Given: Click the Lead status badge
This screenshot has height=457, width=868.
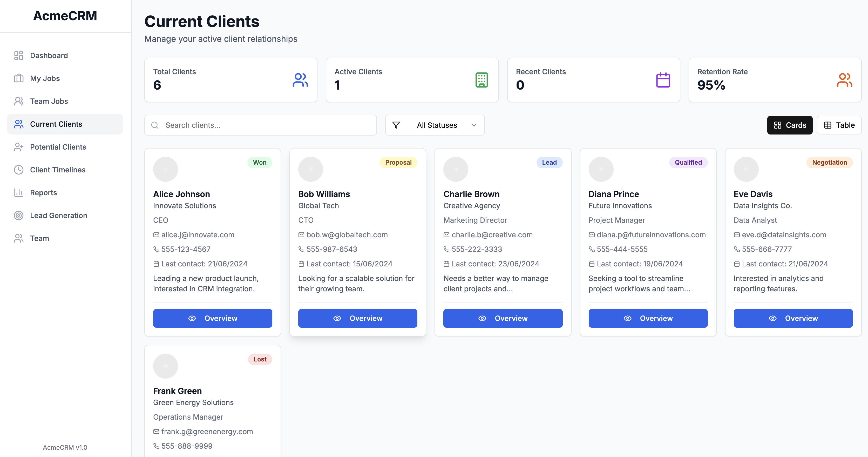Looking at the screenshot, I should coord(549,163).
